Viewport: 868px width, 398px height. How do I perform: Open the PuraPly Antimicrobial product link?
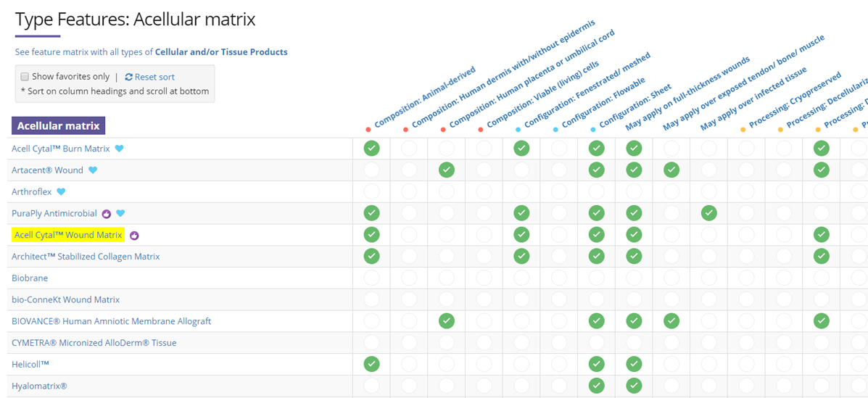(x=54, y=213)
